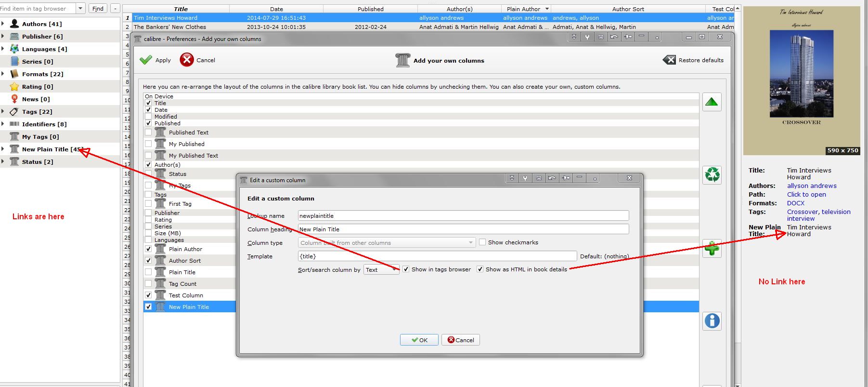Sort by the Author(s) column header
868x387 pixels.
pyautogui.click(x=460, y=9)
